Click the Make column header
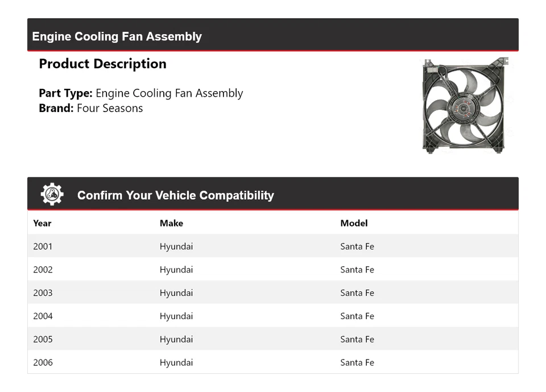The image size is (546, 392). click(x=171, y=223)
